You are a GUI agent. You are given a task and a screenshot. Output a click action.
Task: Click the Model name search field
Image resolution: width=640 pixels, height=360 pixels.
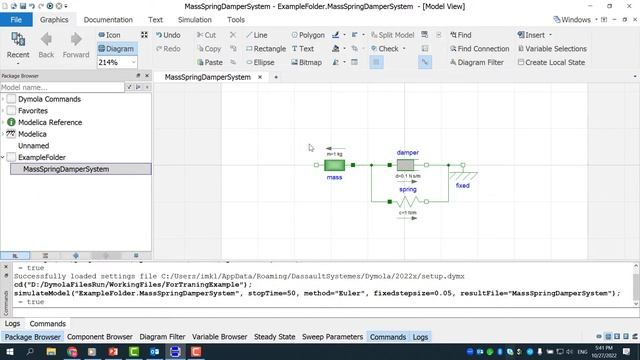pyautogui.click(x=62, y=87)
